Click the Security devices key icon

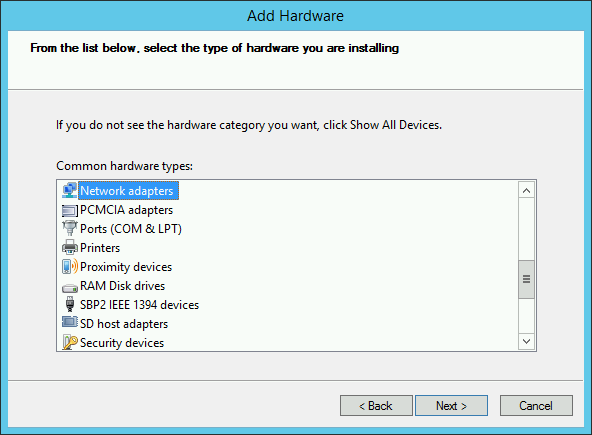[69, 342]
